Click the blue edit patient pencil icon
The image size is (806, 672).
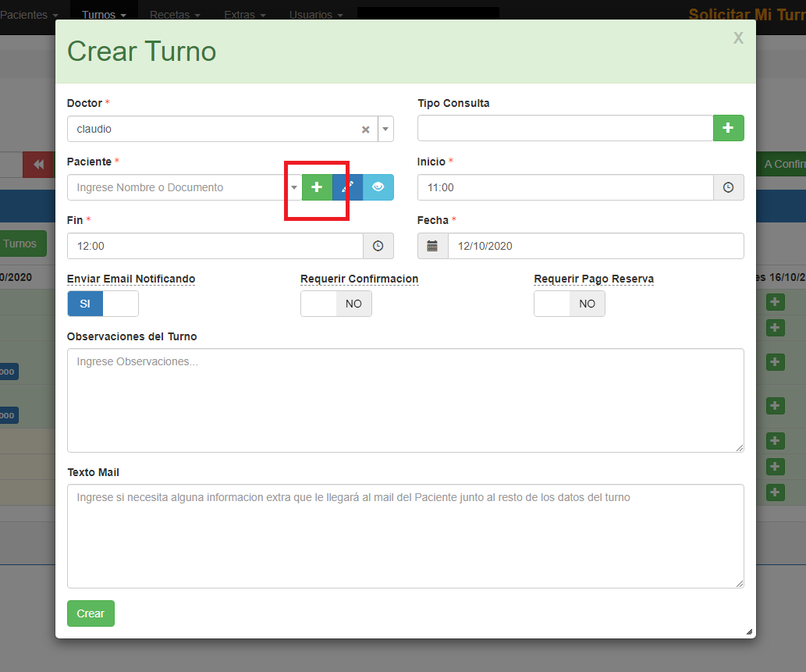[348, 187]
